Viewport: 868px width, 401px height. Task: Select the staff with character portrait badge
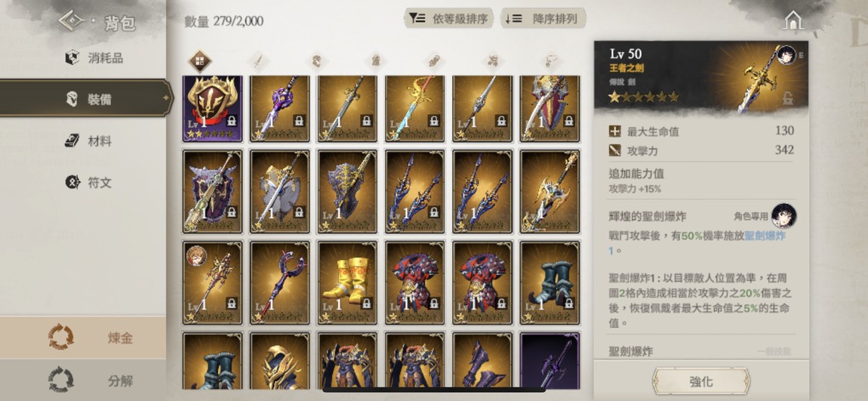click(x=213, y=282)
